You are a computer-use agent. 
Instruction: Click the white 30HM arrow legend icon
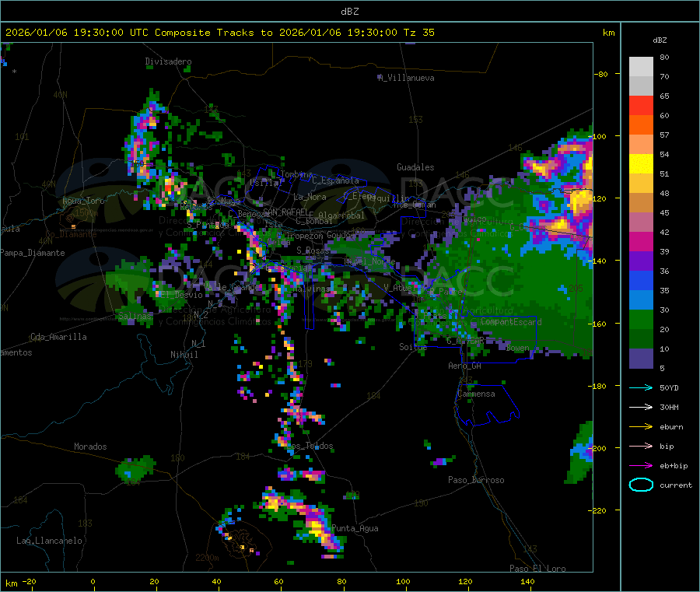point(641,407)
